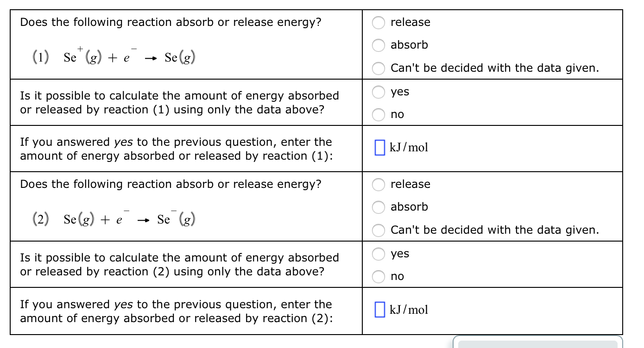Click the kJ/mol input box for reaction (1)

379,148
